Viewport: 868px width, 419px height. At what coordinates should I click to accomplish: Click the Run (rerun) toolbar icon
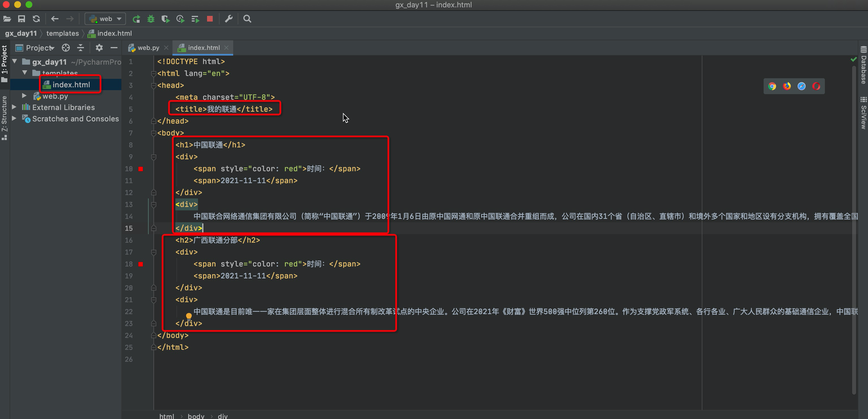click(x=136, y=19)
